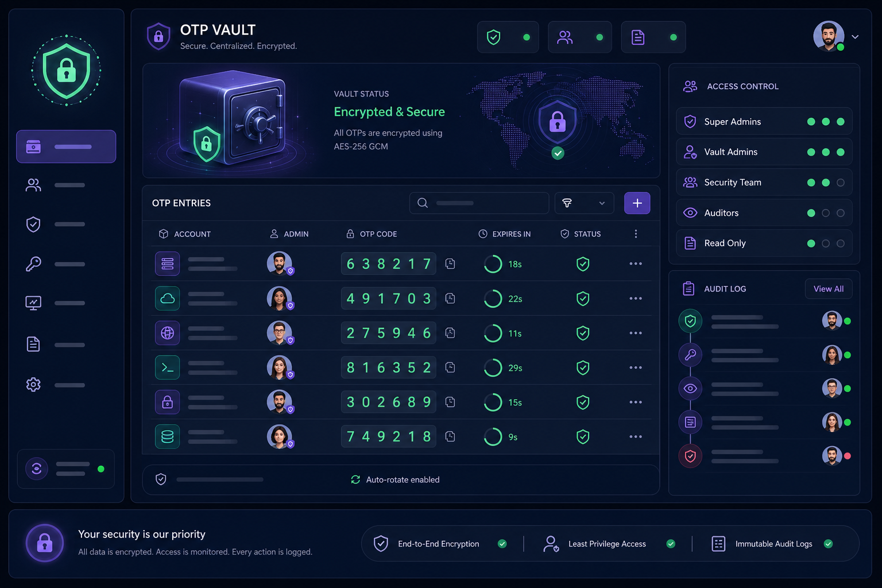Toggle the second permission dot for Read Only

[x=826, y=243]
